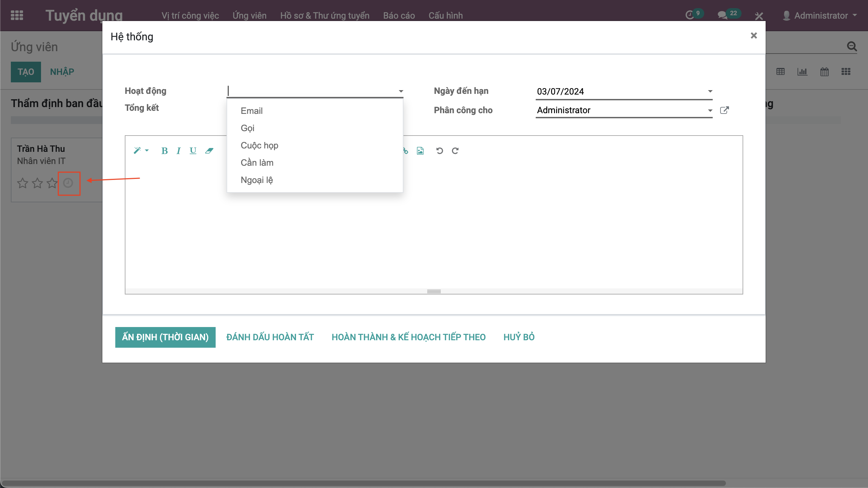The height and width of the screenshot is (488, 868).
Task: Toggle bold formatting in editor toolbar
Action: (x=164, y=151)
